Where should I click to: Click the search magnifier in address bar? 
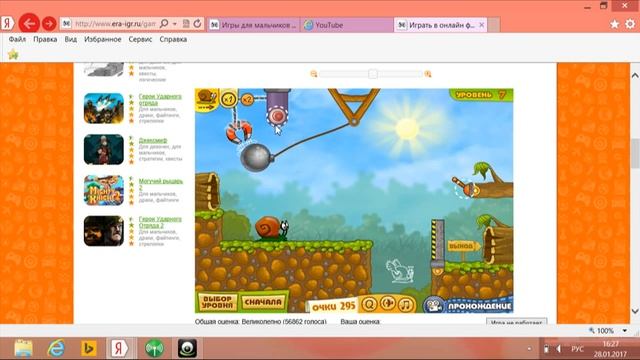(164, 24)
